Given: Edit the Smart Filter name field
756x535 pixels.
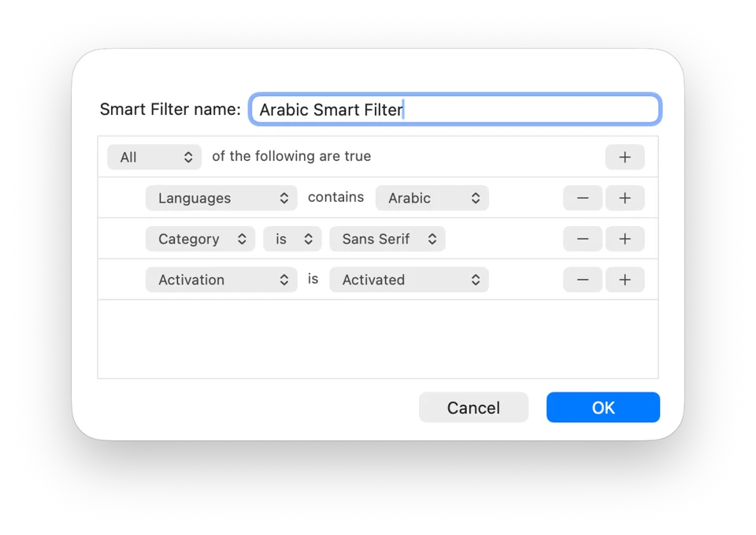Looking at the screenshot, I should (455, 110).
